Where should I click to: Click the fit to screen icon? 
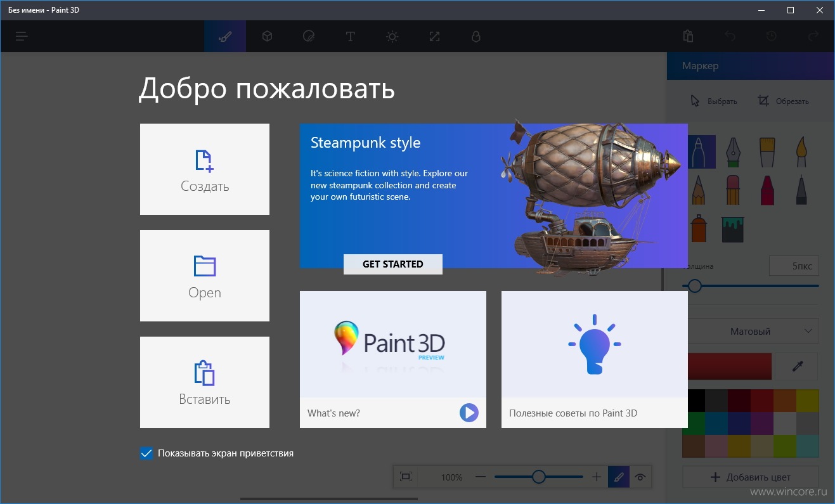(x=406, y=477)
